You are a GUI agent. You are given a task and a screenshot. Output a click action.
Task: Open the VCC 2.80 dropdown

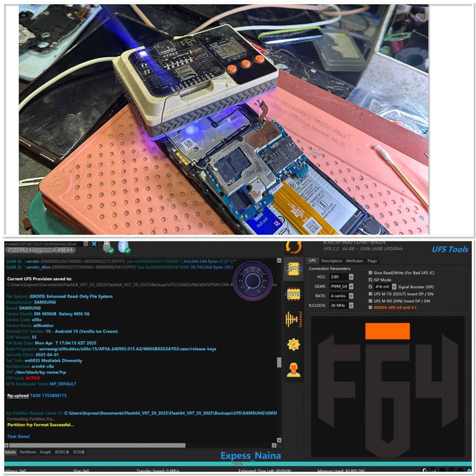(x=351, y=277)
